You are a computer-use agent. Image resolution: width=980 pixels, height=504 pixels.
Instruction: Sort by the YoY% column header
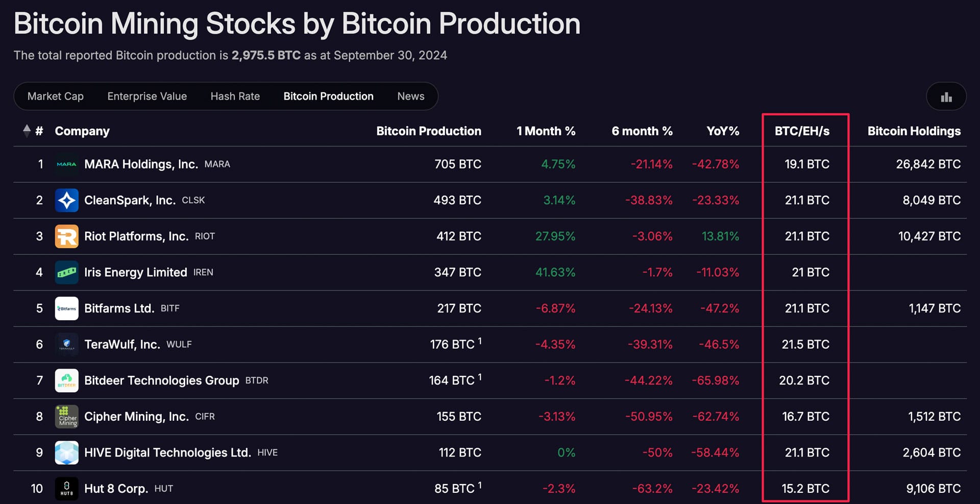722,131
